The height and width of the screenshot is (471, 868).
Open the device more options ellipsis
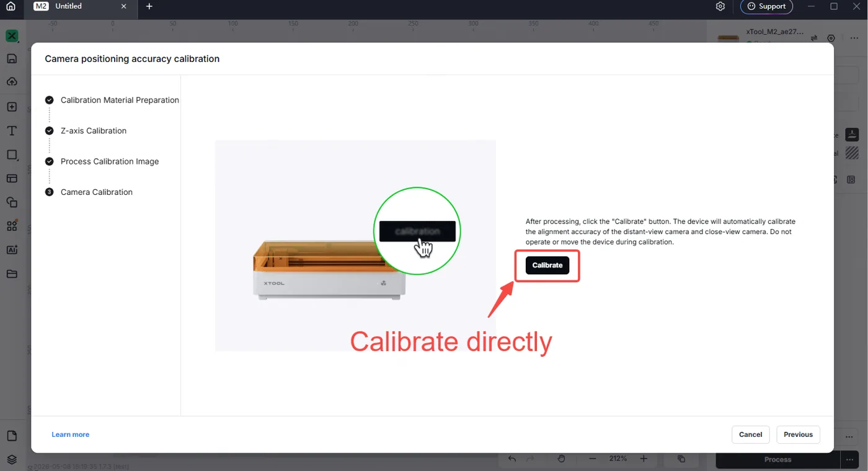pos(854,38)
